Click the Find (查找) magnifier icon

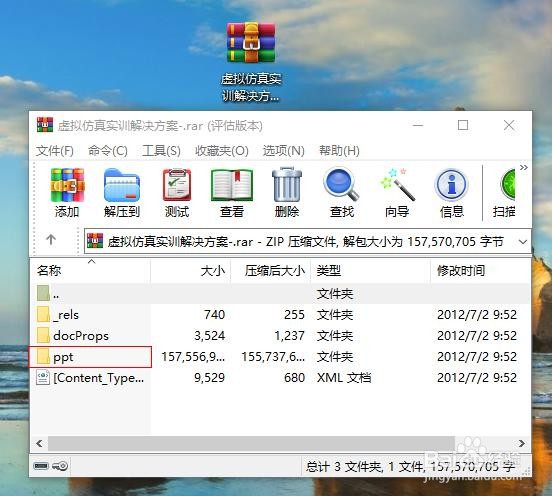click(341, 185)
